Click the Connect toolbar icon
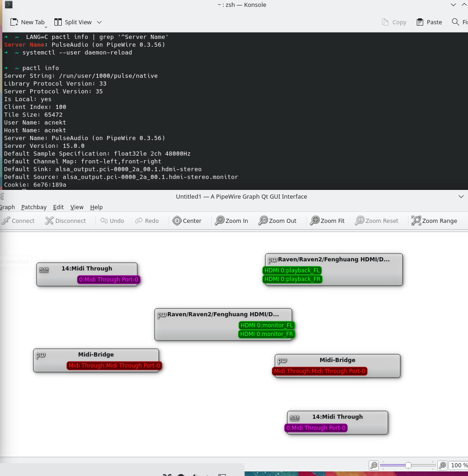Image resolution: width=468 pixels, height=476 pixels. click(x=6, y=221)
